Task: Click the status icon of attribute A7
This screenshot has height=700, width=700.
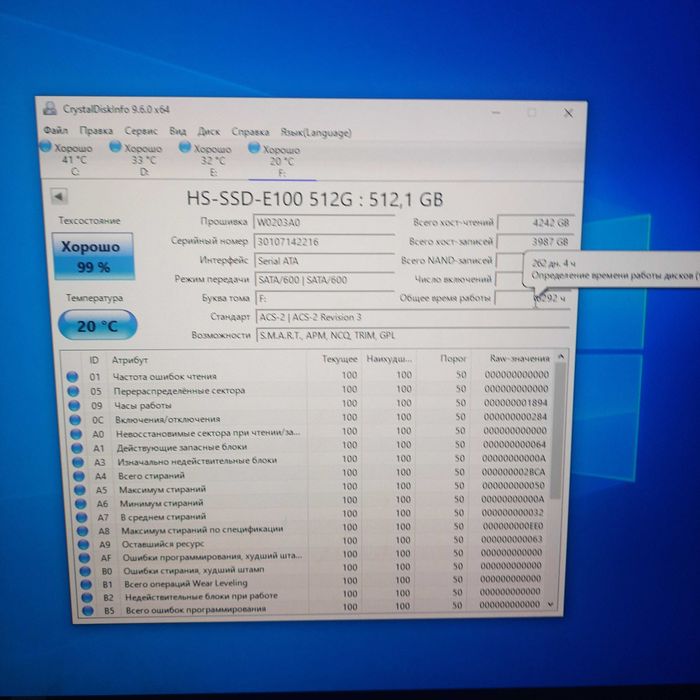Action: click(81, 517)
